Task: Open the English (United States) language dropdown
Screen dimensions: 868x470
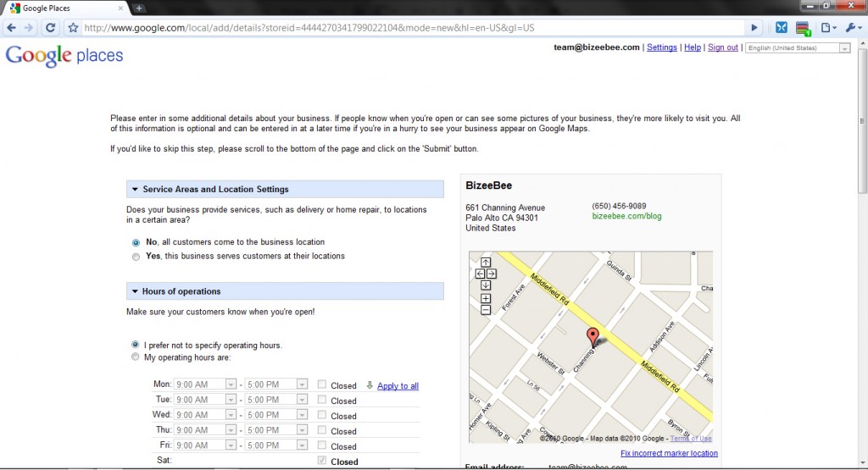Action: [798, 48]
